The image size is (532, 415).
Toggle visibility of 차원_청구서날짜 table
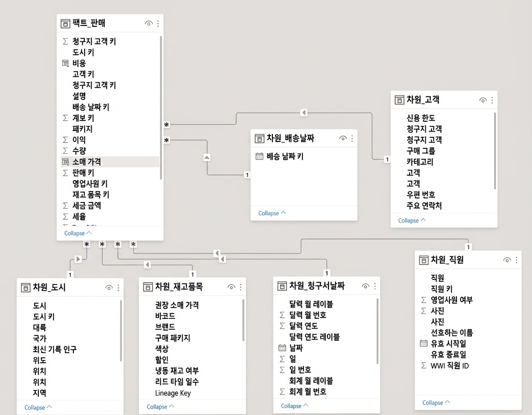click(365, 286)
